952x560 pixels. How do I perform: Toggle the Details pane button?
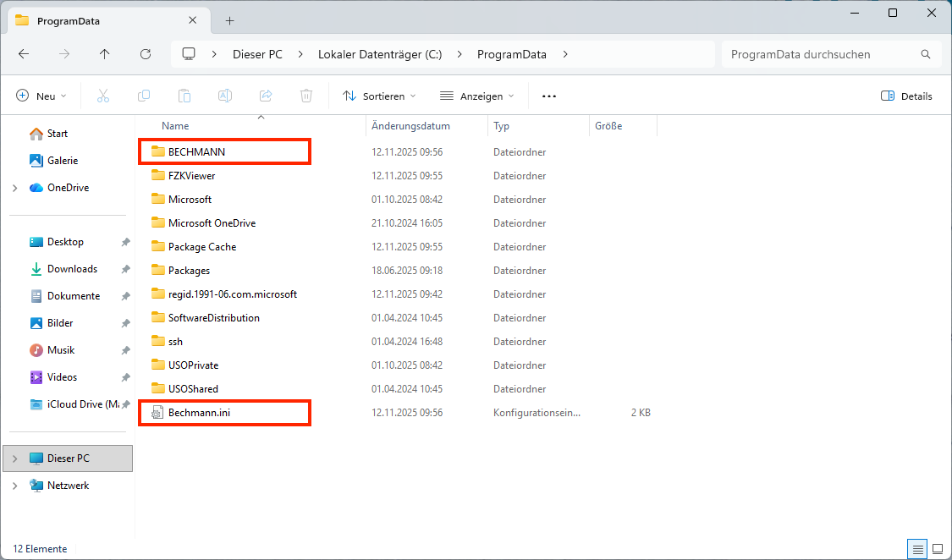(906, 96)
